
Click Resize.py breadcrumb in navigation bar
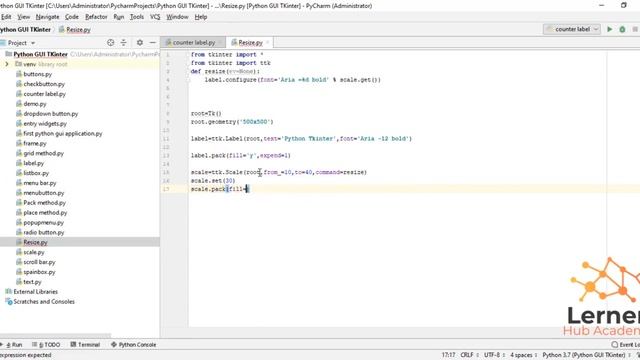coord(75,29)
